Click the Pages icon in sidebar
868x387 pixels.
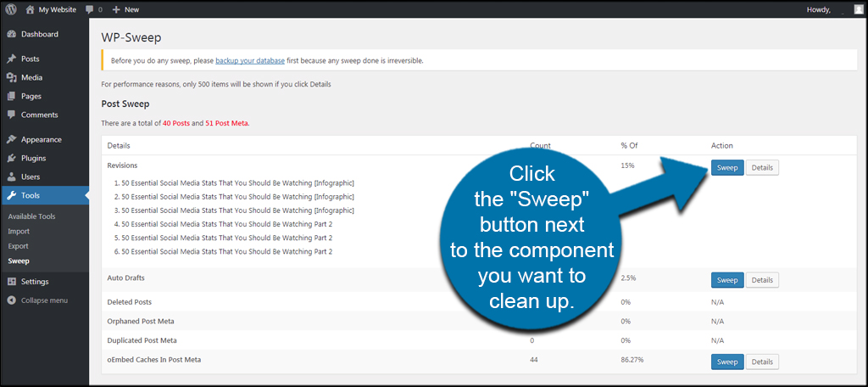[x=11, y=96]
